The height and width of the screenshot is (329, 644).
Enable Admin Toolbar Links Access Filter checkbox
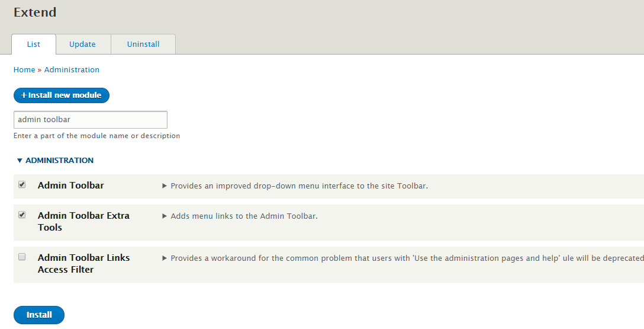tap(22, 257)
